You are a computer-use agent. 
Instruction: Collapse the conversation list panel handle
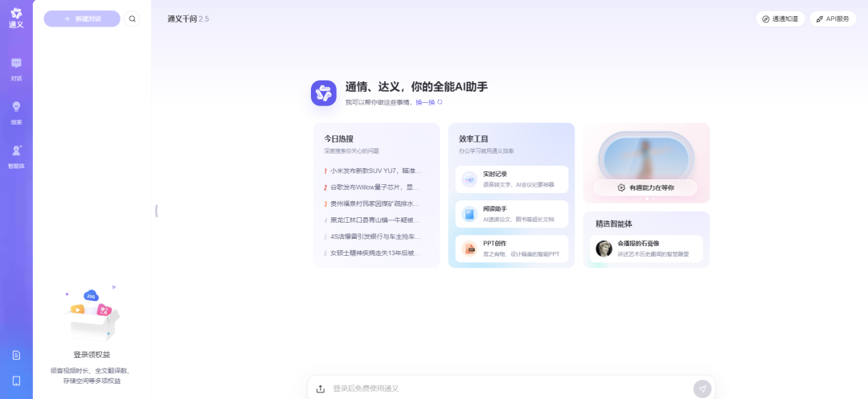(x=157, y=211)
